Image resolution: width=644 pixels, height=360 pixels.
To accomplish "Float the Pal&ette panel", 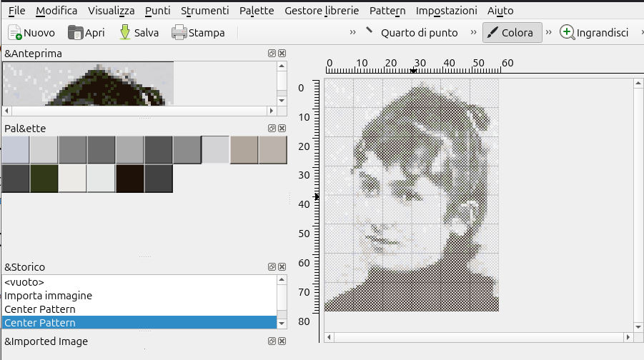I will point(272,128).
